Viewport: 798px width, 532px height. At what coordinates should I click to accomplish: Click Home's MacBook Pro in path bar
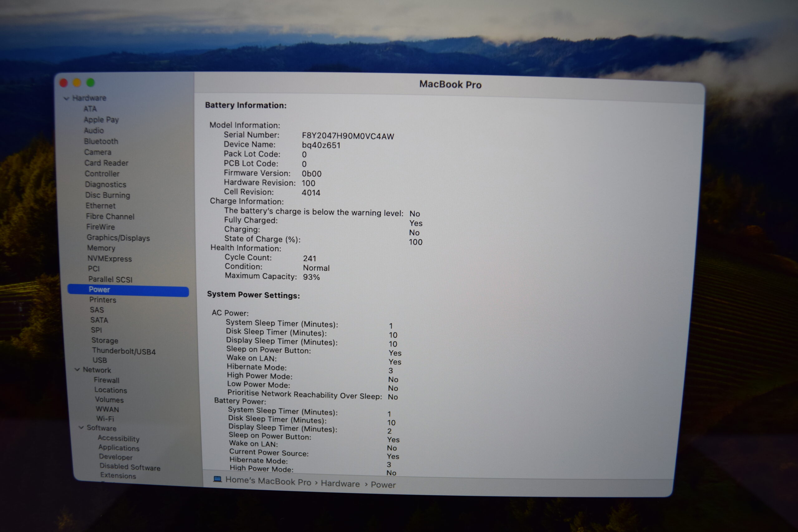[x=268, y=481]
